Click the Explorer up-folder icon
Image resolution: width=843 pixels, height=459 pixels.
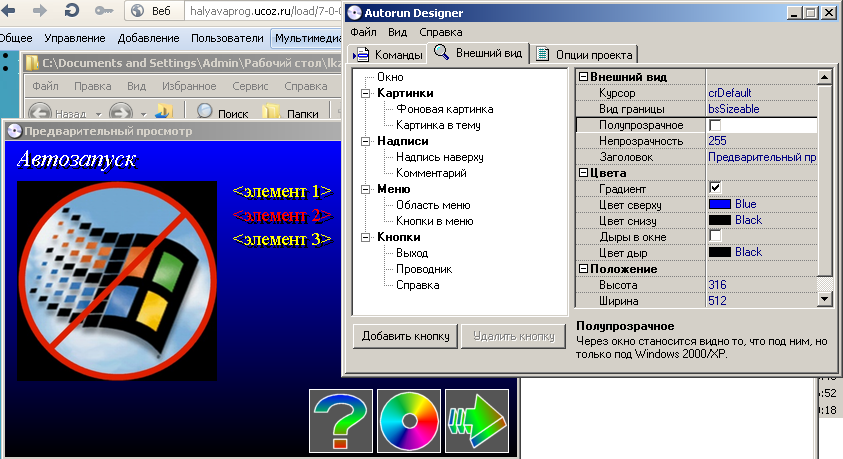(164, 111)
